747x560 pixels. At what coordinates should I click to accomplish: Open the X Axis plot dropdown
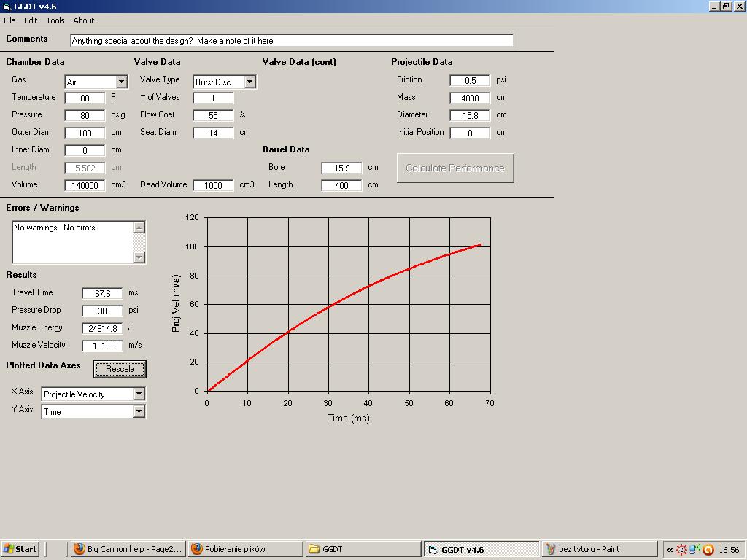(x=139, y=394)
